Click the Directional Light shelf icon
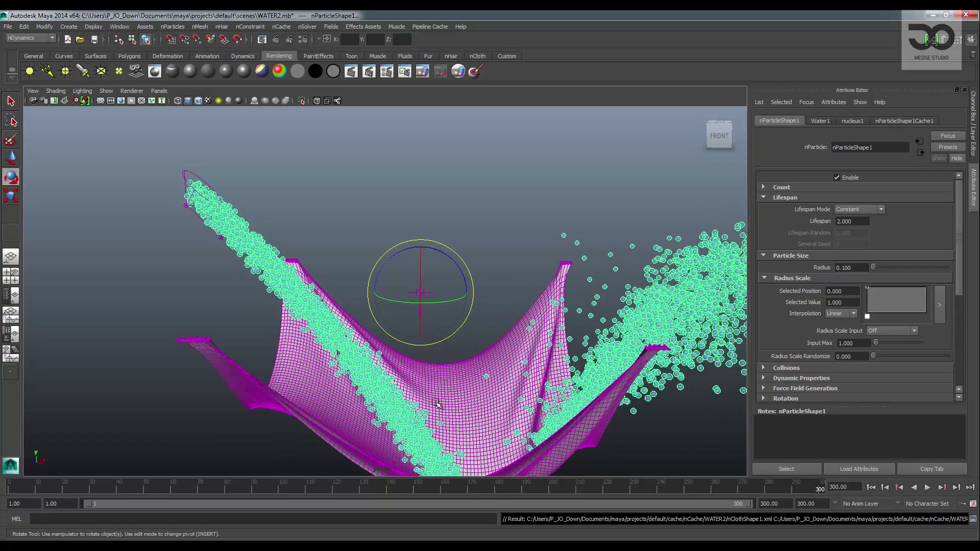 pyautogui.click(x=47, y=71)
